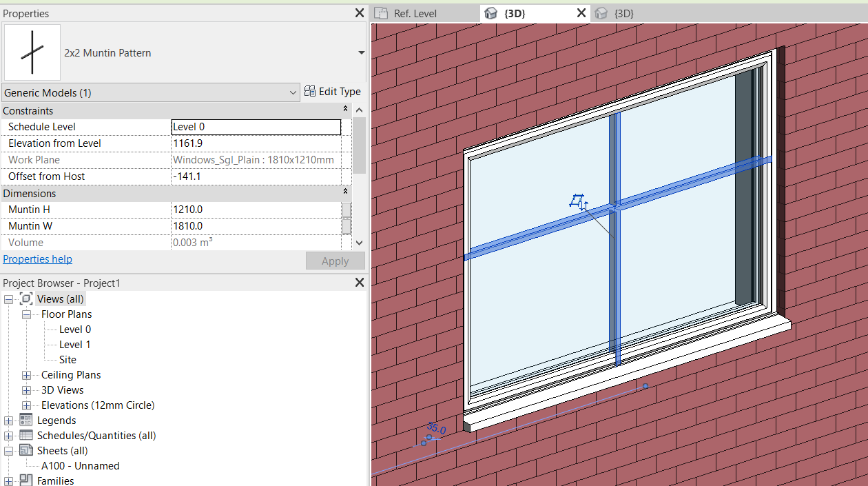Expand the Ceiling Plans node
The width and height of the screenshot is (868, 486).
pos(26,374)
